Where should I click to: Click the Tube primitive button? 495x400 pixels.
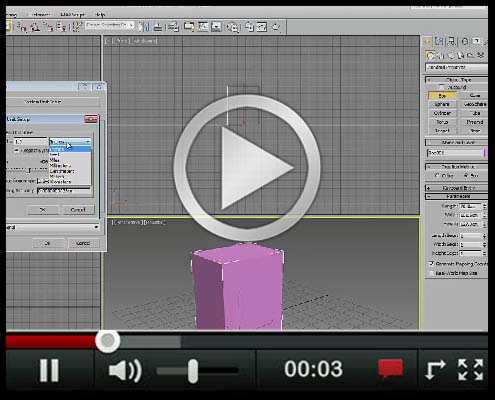tap(474, 113)
